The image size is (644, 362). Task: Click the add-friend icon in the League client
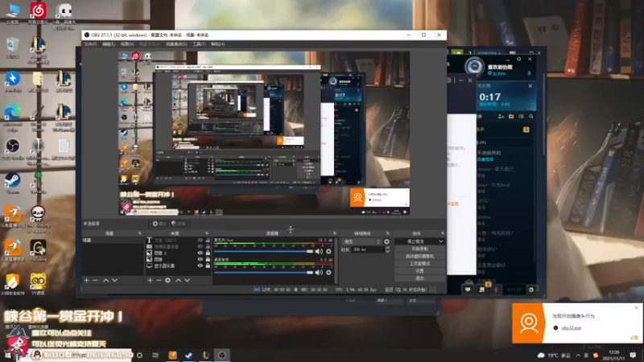pos(501,117)
